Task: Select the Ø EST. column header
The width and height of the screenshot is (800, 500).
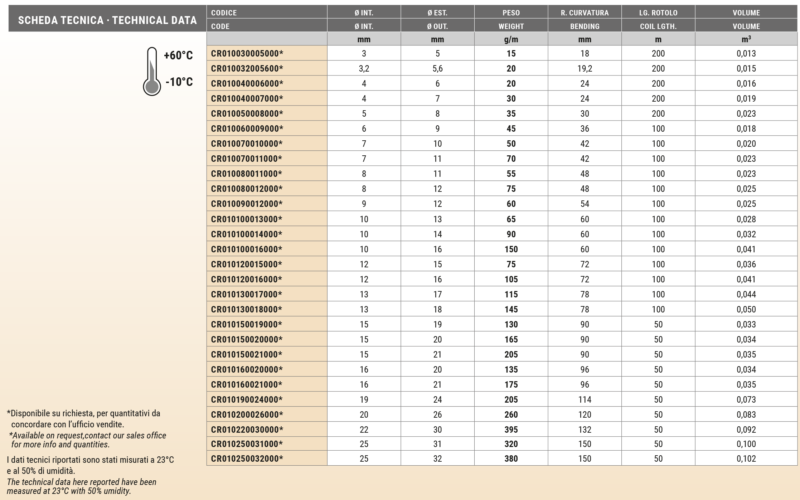Action: click(436, 11)
